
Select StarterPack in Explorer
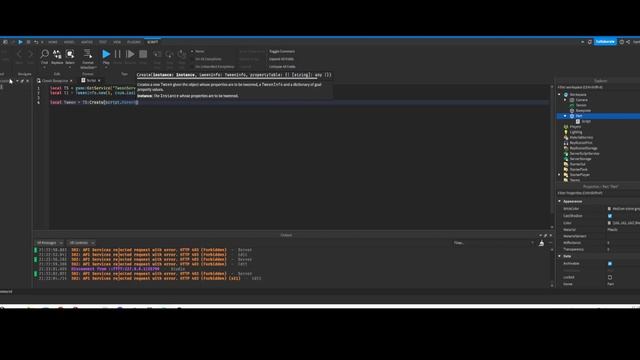[578, 169]
